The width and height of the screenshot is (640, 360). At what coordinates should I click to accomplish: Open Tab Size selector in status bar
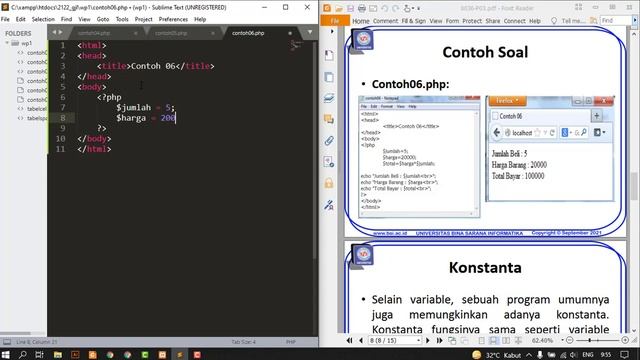pyautogui.click(x=243, y=342)
